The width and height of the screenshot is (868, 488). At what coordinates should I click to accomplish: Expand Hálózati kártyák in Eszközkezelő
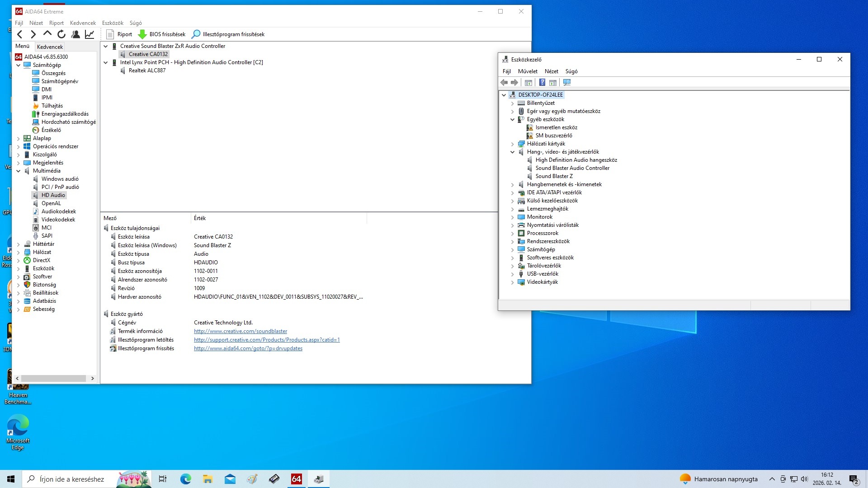513,144
